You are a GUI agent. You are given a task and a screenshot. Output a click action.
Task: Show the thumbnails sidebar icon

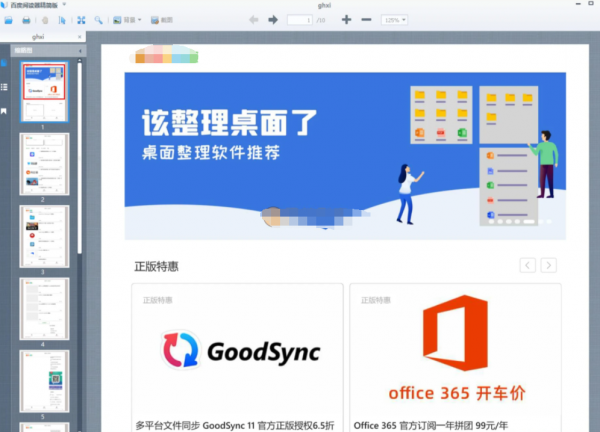point(4,63)
